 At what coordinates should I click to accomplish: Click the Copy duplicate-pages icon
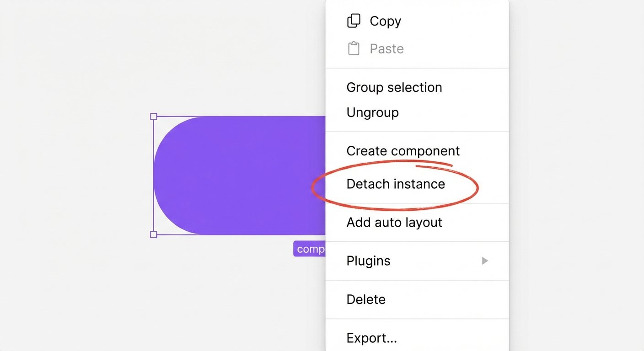[x=354, y=21]
